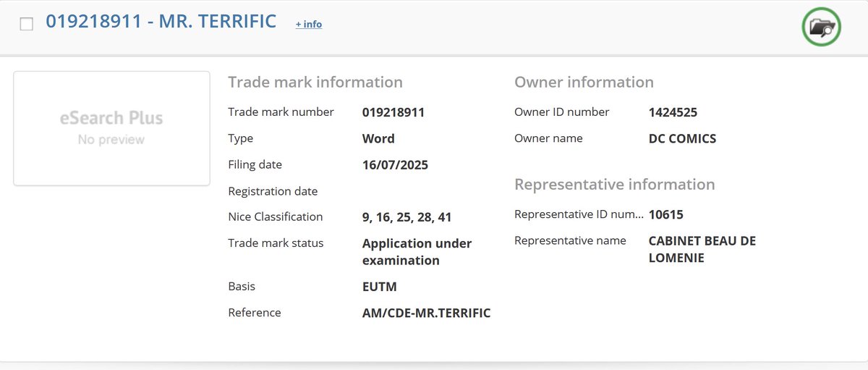
Task: Select the status Application under examination
Action: 417,252
